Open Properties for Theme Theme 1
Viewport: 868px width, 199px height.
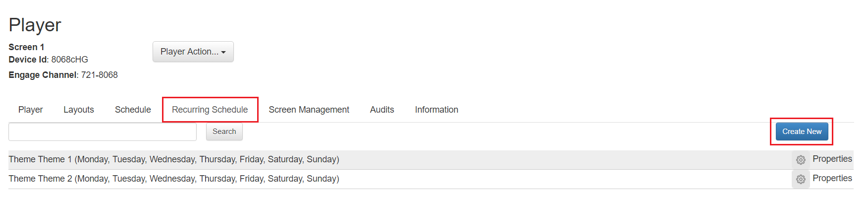pos(832,159)
